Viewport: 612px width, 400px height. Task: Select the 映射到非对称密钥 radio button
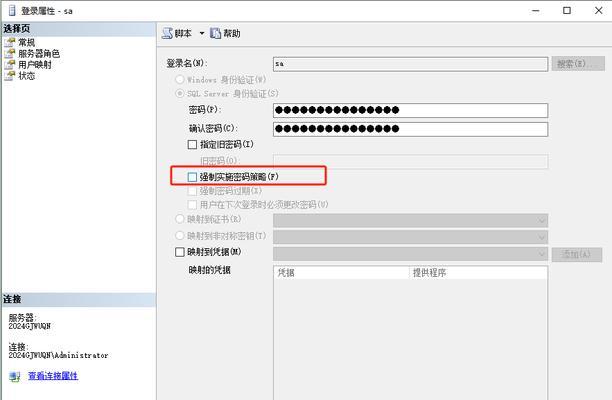point(180,236)
